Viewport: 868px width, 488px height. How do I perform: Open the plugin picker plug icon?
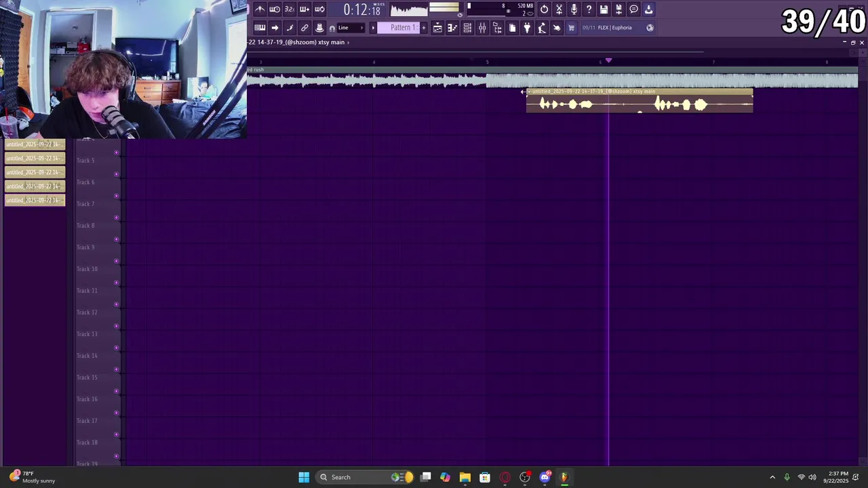tap(527, 28)
